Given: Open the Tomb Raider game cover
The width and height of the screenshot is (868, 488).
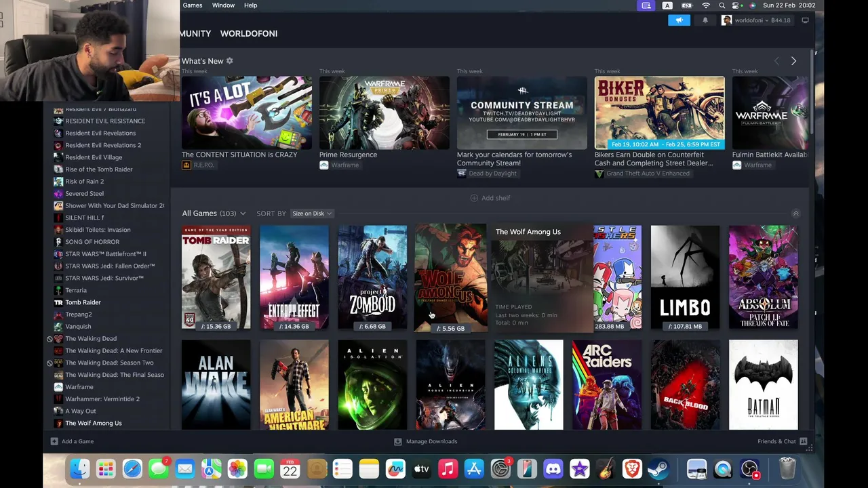Looking at the screenshot, I should point(216,277).
